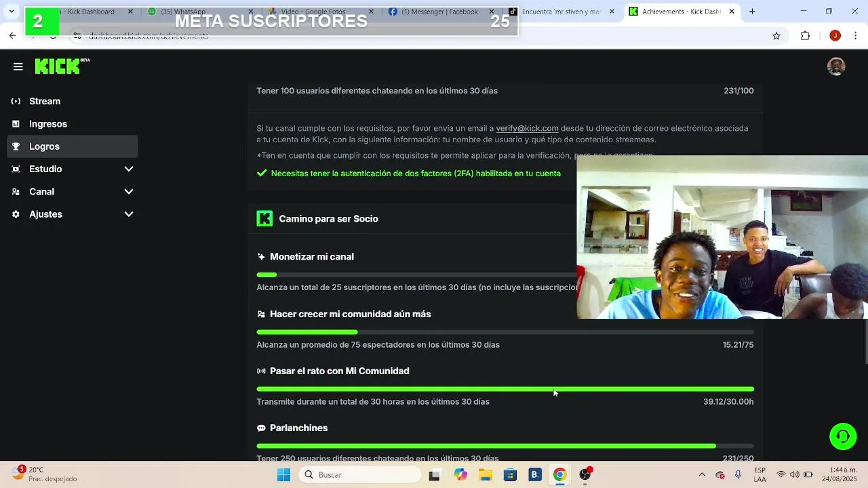Open the green support headset chat button
868x488 pixels.
843,436
